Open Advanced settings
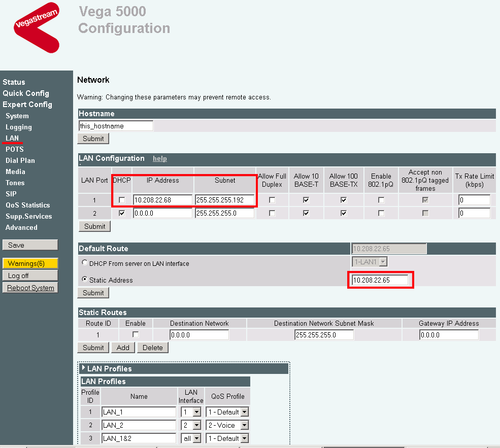The width and height of the screenshot is (500, 448). (21, 227)
